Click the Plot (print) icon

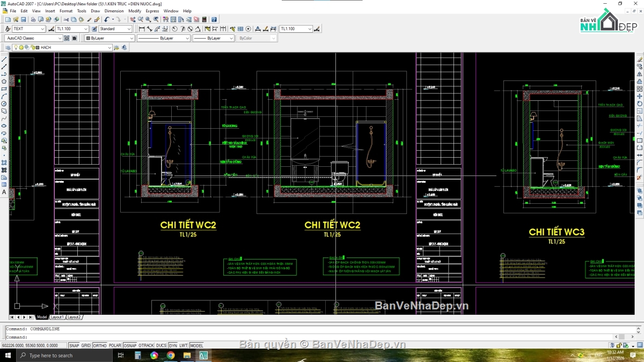click(33, 19)
